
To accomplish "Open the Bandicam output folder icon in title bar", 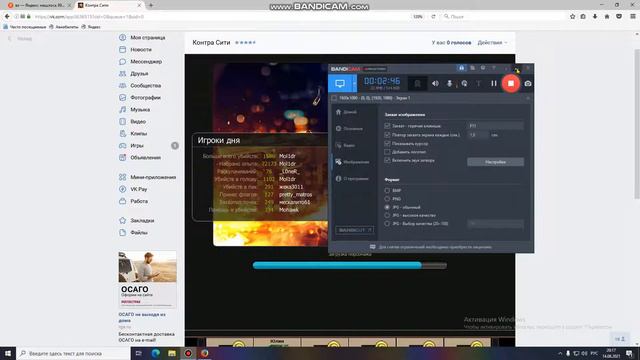I will [472, 68].
